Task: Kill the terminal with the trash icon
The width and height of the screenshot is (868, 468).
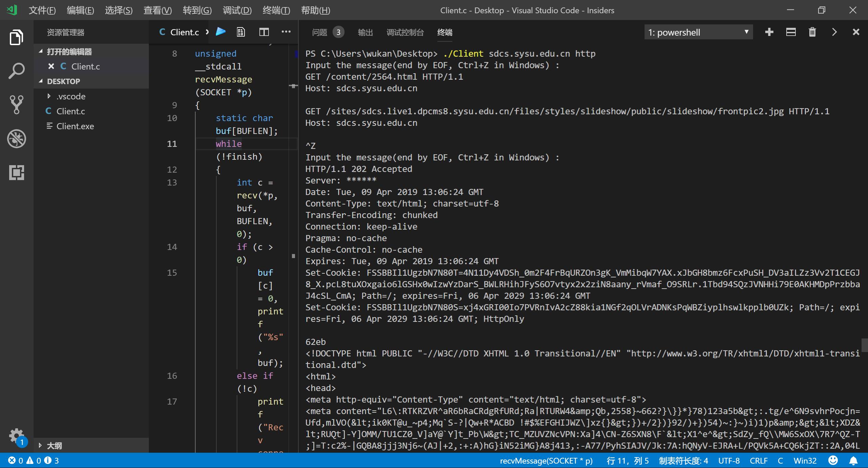Action: click(x=812, y=32)
